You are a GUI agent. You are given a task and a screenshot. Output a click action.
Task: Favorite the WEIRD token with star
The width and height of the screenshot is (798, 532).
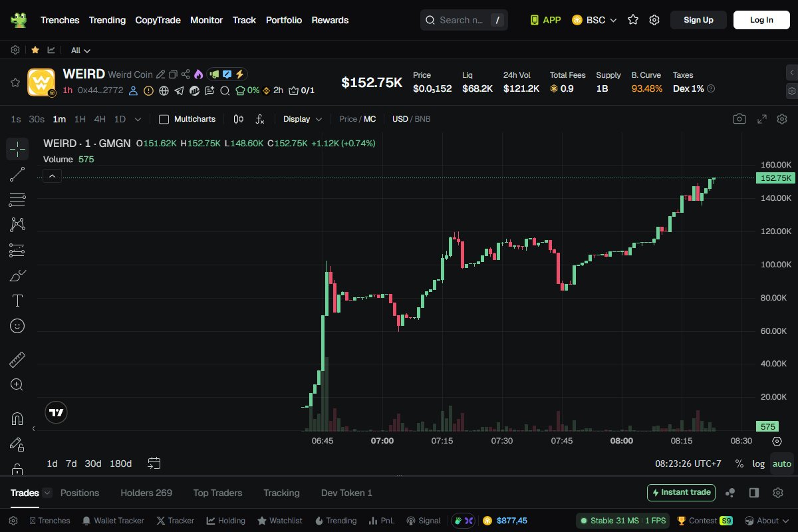coord(15,82)
